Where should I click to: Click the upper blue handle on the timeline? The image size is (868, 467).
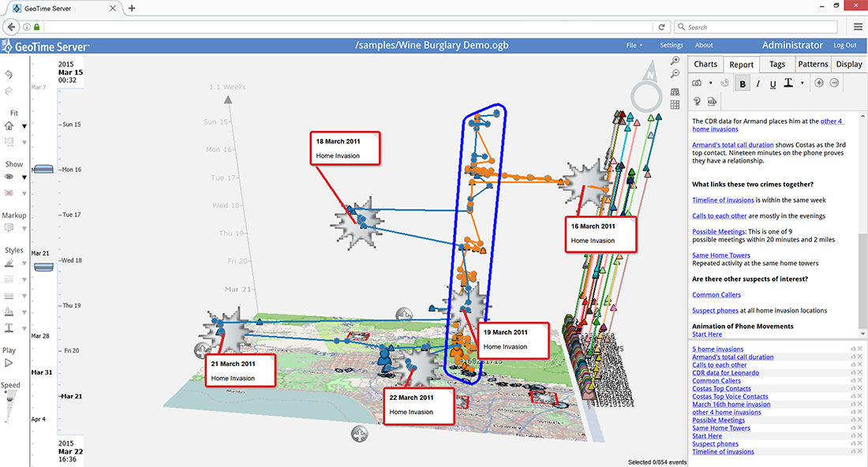pos(43,170)
